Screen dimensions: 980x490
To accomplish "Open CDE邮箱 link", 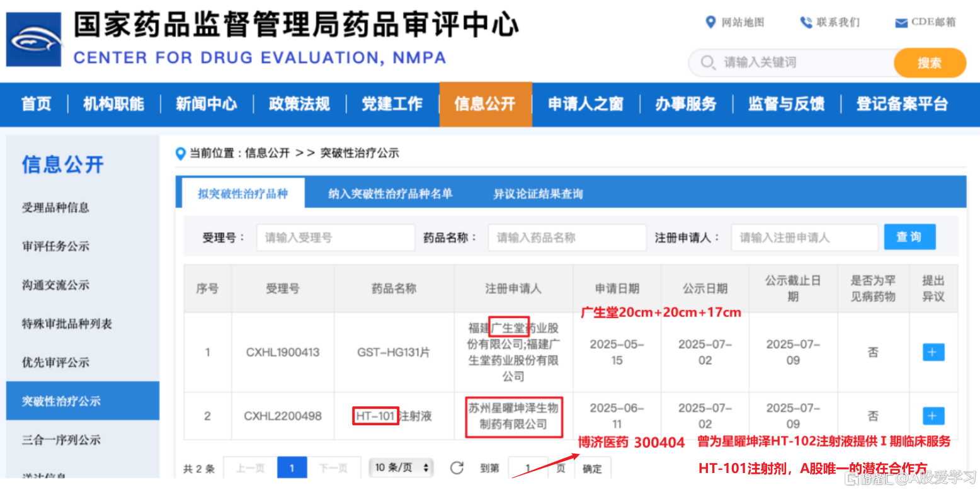I will click(x=934, y=22).
